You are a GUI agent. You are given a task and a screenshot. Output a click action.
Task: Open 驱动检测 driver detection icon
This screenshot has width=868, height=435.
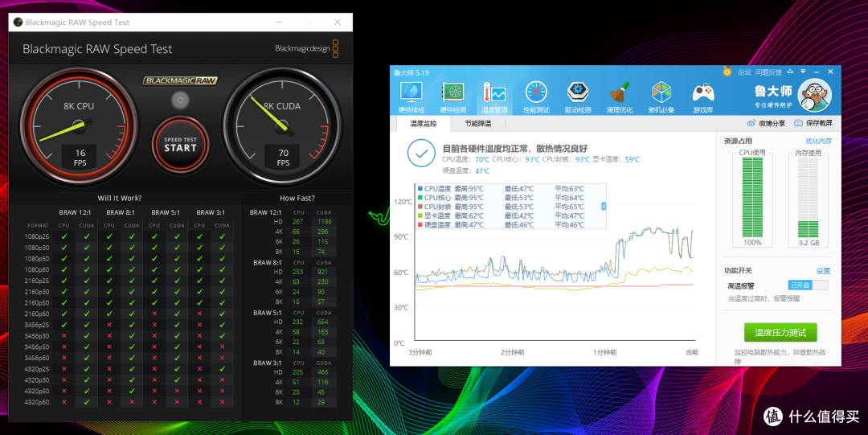point(577,92)
